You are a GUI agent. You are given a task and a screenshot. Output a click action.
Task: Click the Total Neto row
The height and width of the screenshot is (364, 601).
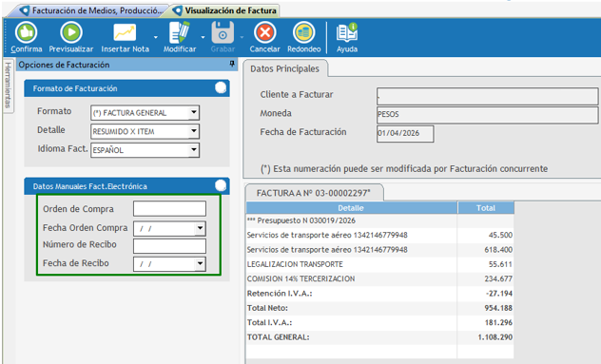(x=379, y=308)
